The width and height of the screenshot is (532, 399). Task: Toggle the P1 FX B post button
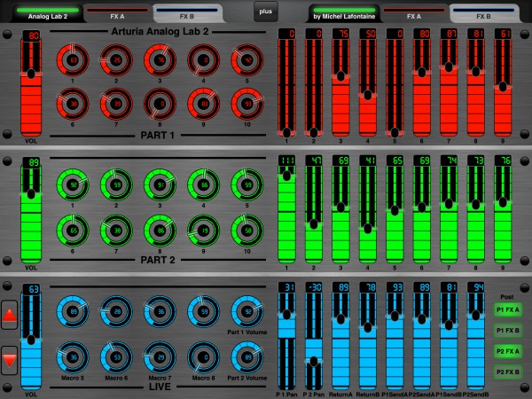click(x=507, y=331)
